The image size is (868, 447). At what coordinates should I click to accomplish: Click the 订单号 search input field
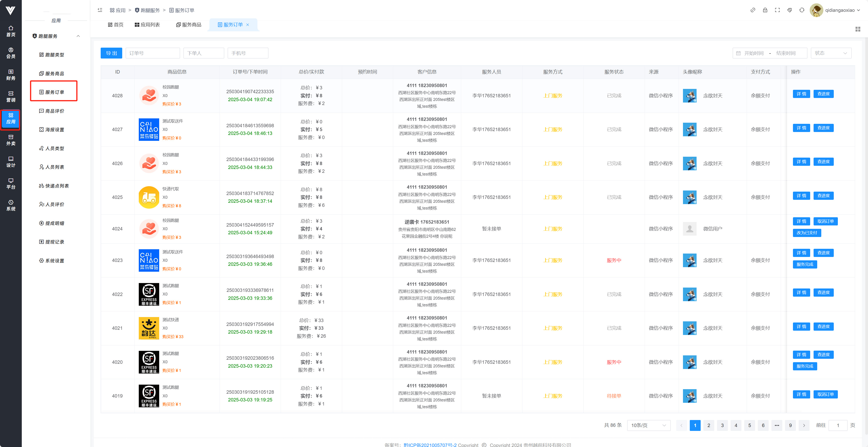pyautogui.click(x=153, y=53)
